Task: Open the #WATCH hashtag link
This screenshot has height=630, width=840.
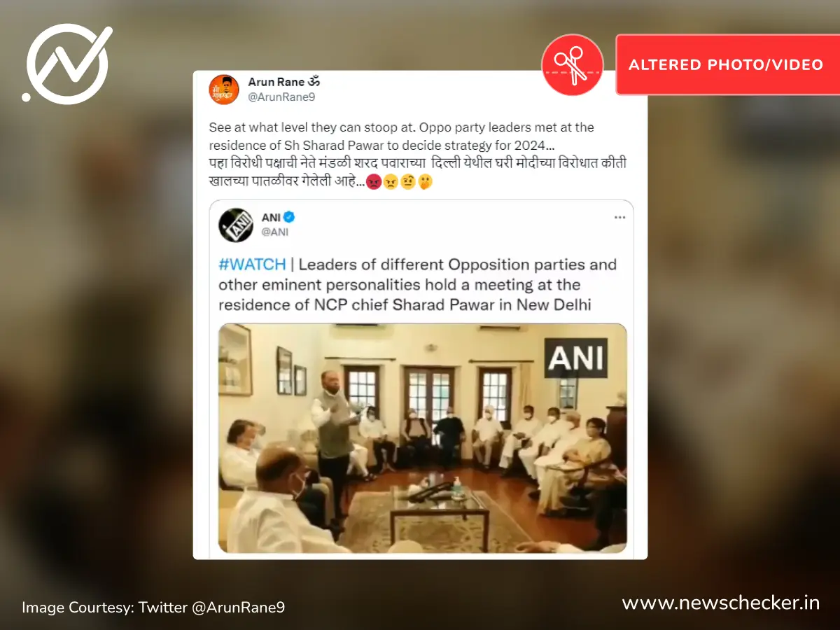Action: [252, 265]
